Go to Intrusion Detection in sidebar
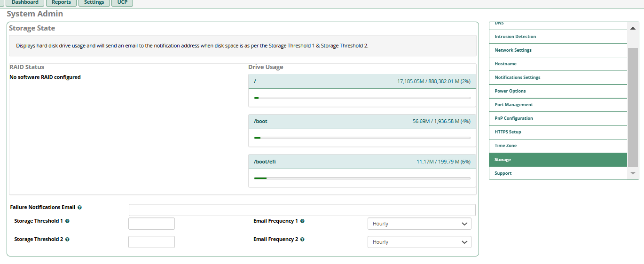The image size is (644, 264). click(558, 37)
